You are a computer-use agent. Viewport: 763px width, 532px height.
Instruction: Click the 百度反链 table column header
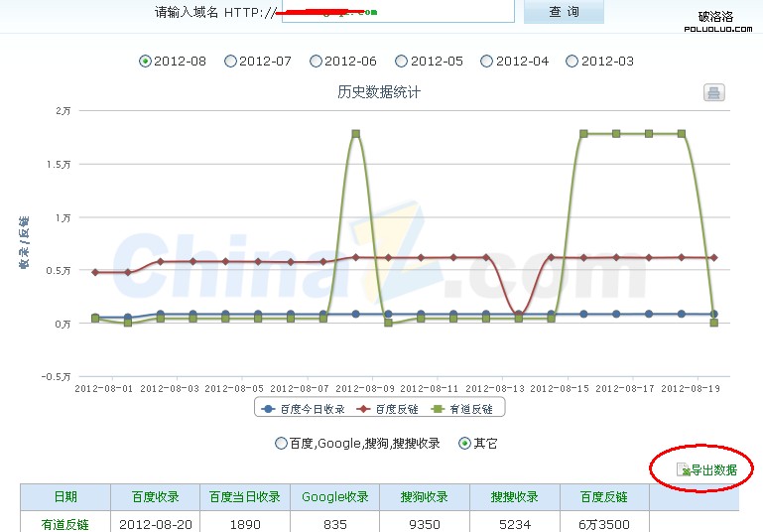[x=604, y=497]
